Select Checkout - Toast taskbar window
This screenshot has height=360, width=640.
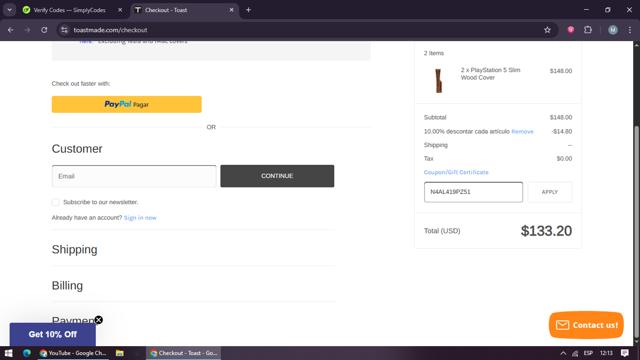(x=184, y=353)
